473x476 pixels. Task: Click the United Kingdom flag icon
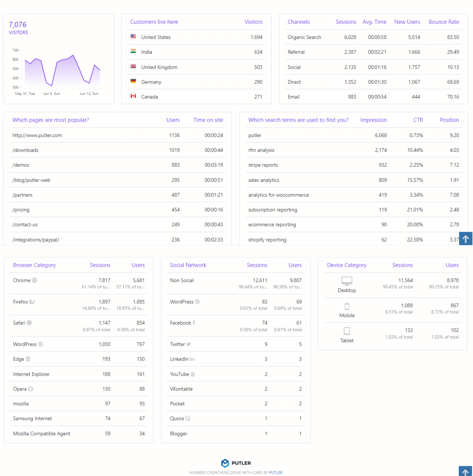coord(133,66)
